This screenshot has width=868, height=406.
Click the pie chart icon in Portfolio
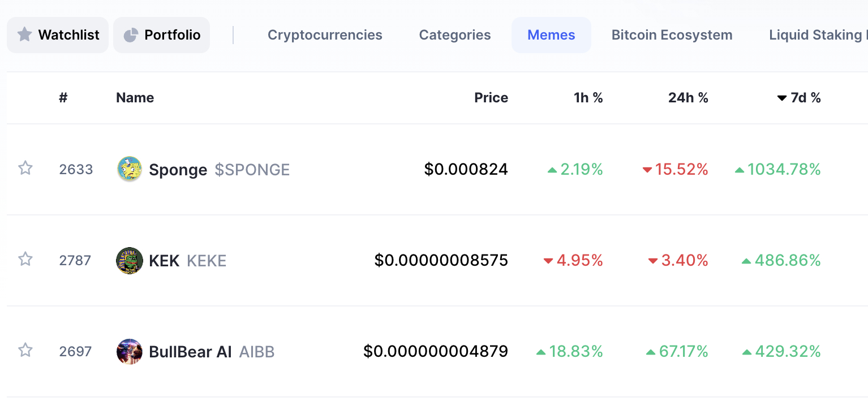coord(131,35)
